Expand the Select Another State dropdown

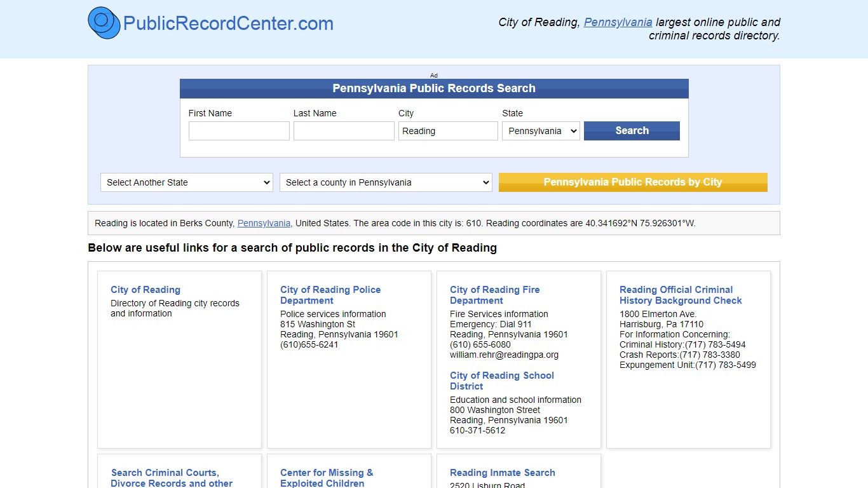coord(187,182)
